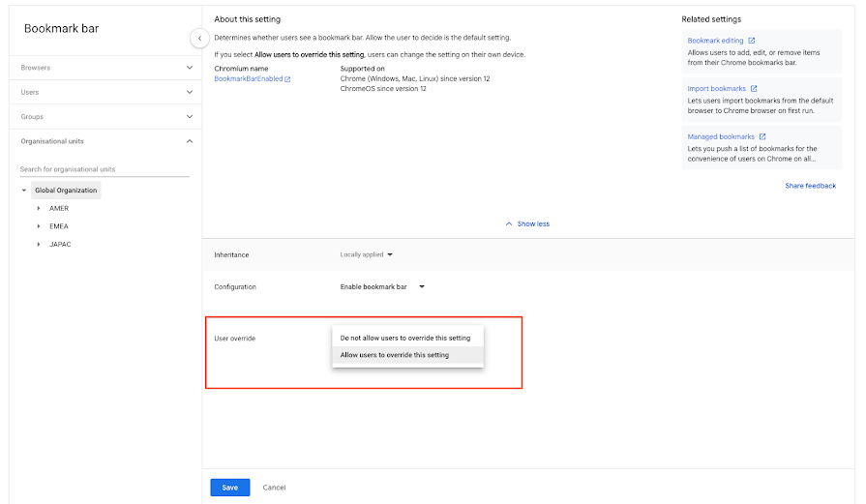
Task: Open the external link icon beside BookmarkBarEnabled
Action: point(287,79)
